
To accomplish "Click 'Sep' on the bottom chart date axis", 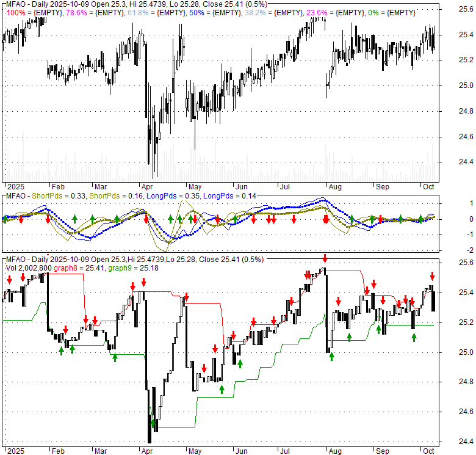I will point(382,451).
